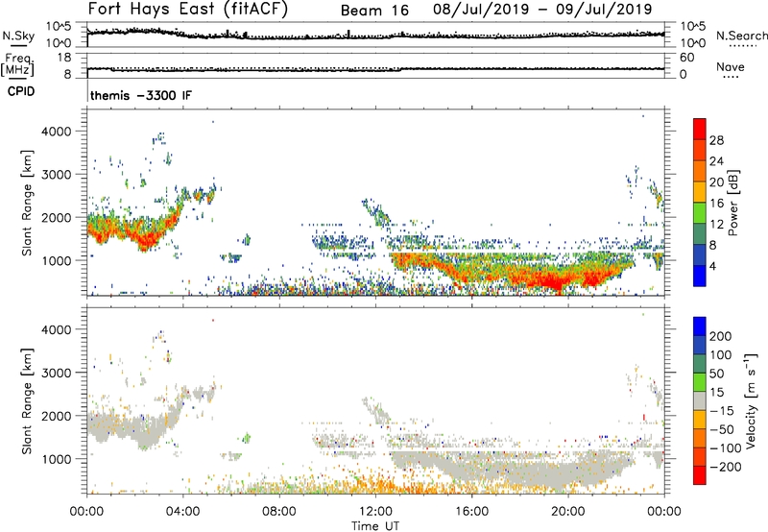The image size is (768, 532).
Task: Pick the red bottom segment of velocity colorbar
Action: tap(700, 475)
